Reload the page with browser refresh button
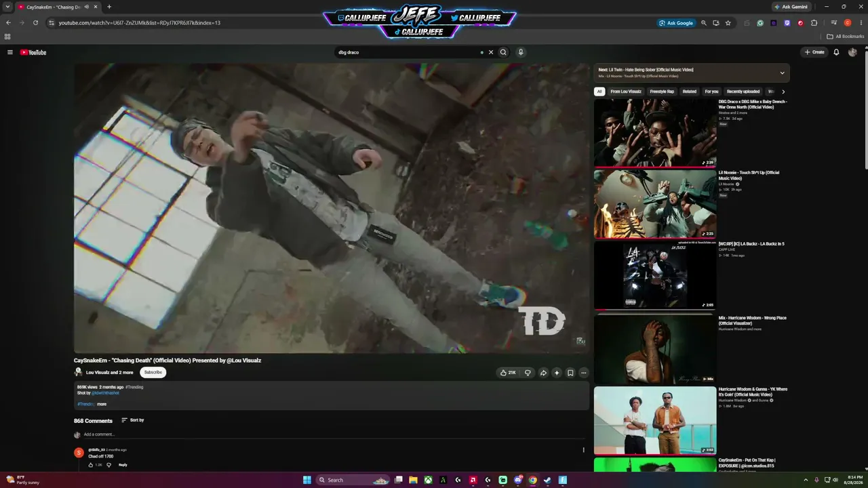 tap(35, 22)
